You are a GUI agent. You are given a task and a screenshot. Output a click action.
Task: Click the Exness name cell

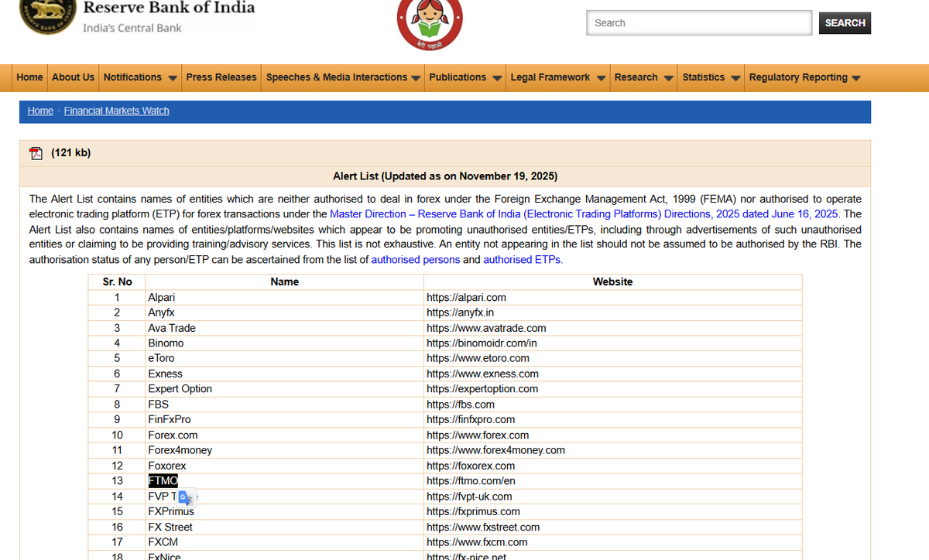coord(284,374)
